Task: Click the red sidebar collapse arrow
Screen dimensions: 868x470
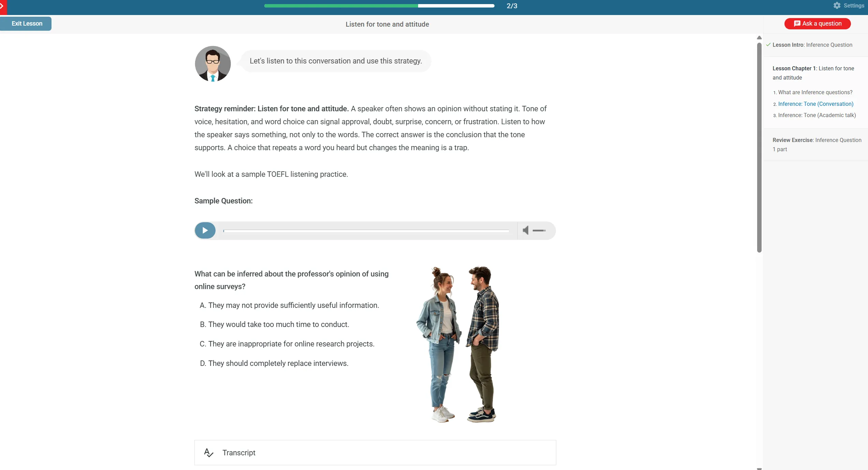Action: pos(3,7)
